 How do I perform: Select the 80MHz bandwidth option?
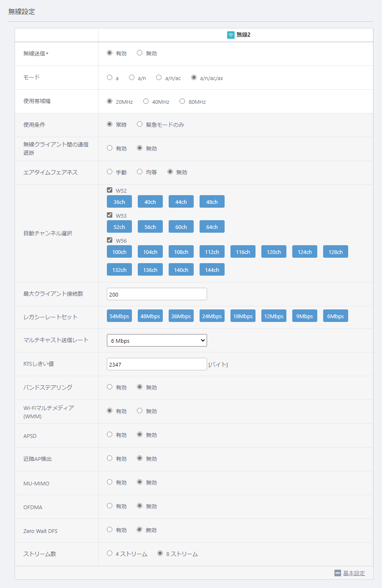coord(182,101)
